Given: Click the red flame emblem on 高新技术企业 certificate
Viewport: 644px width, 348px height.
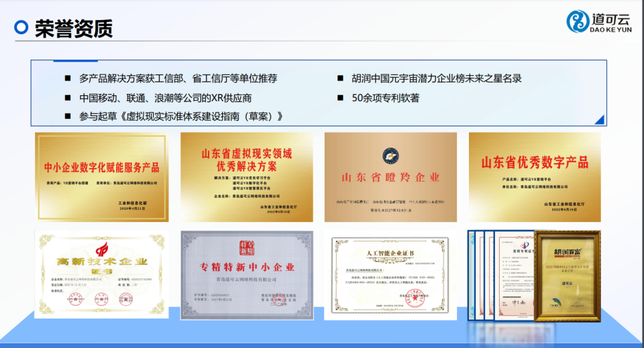Looking at the screenshot, I should (x=102, y=249).
